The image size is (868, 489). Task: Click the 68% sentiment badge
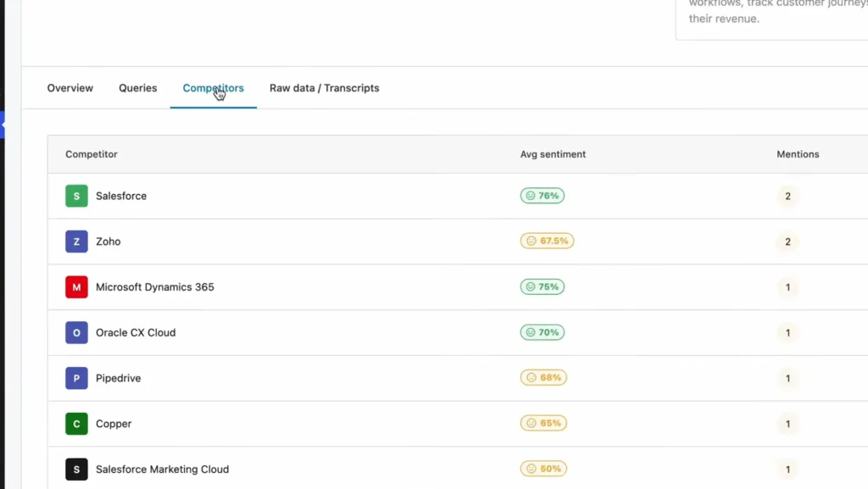pyautogui.click(x=543, y=377)
